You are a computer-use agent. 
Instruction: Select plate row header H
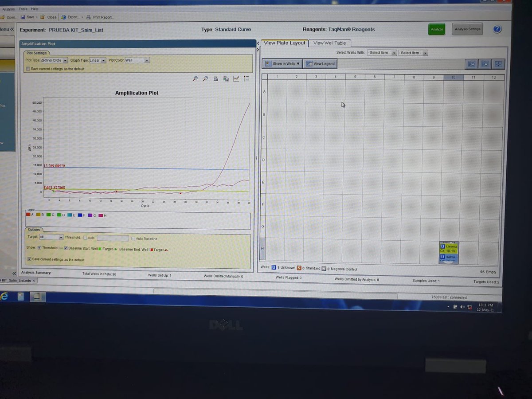(x=263, y=248)
